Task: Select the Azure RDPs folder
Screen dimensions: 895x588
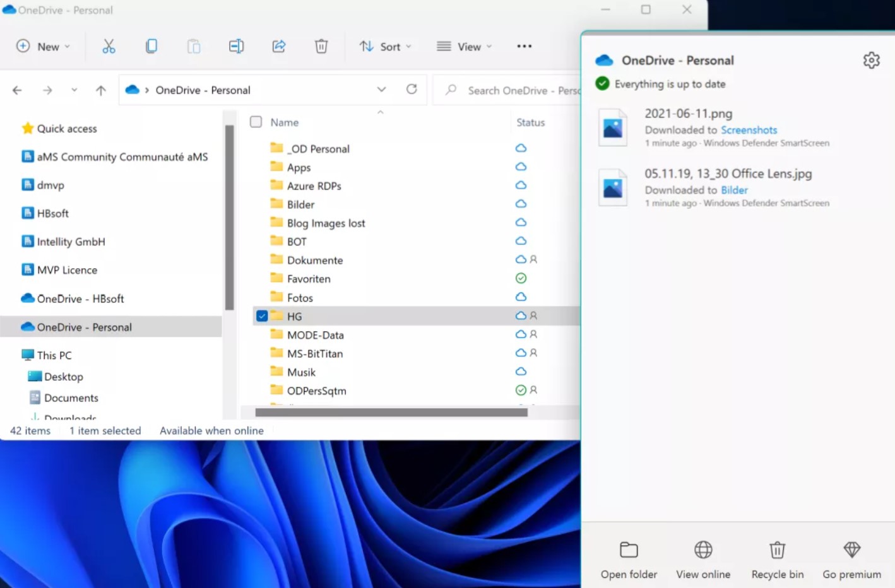Action: click(314, 185)
